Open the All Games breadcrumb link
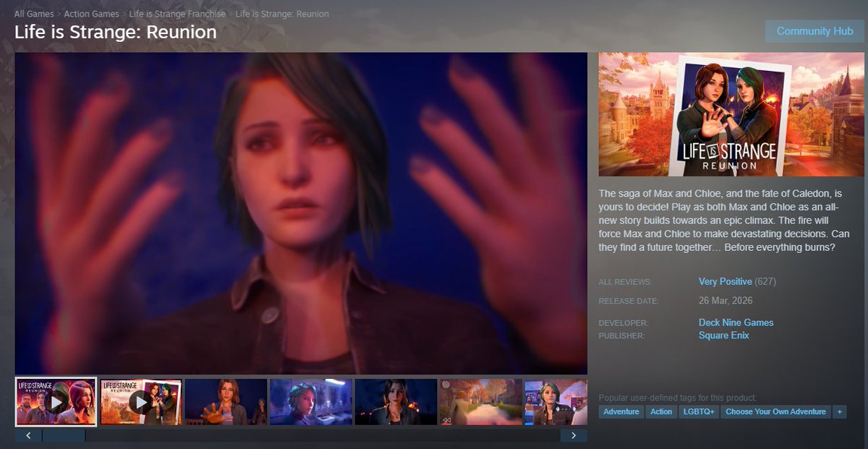Image resolution: width=868 pixels, height=449 pixels. (x=35, y=14)
